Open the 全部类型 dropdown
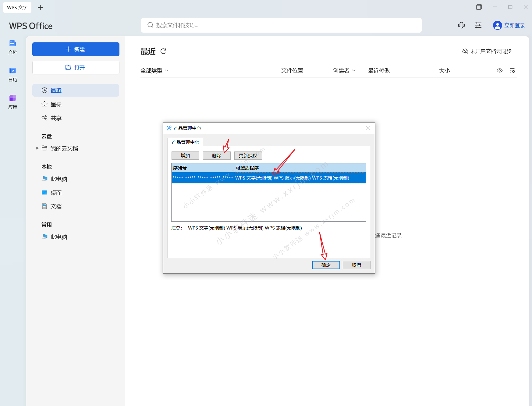The height and width of the screenshot is (406, 532). (154, 70)
